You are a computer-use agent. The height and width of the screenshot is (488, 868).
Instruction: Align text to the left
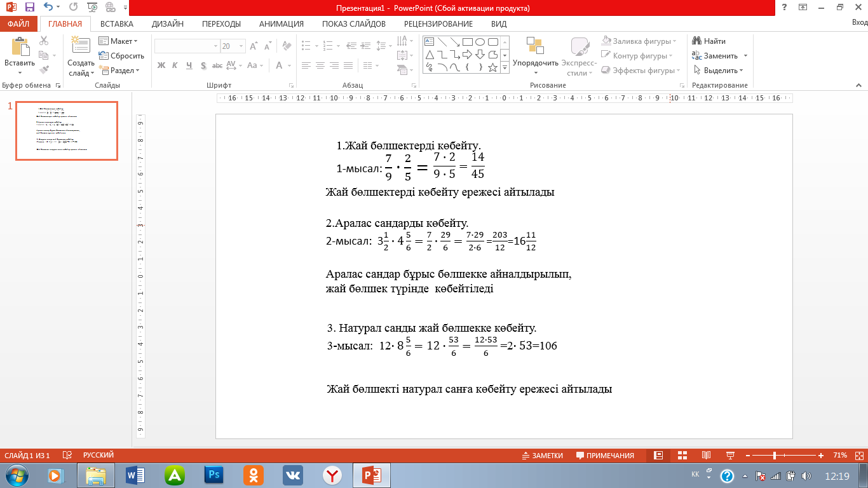point(306,65)
